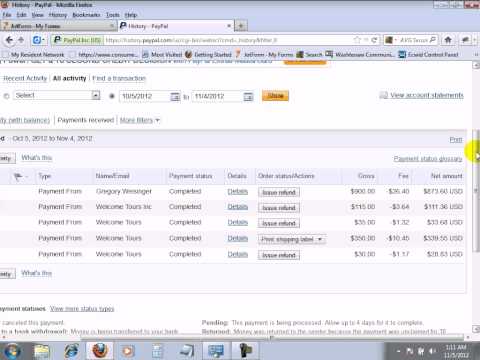Click the search engine icon in search box
This screenshot has height=360, width=480.
389,40
